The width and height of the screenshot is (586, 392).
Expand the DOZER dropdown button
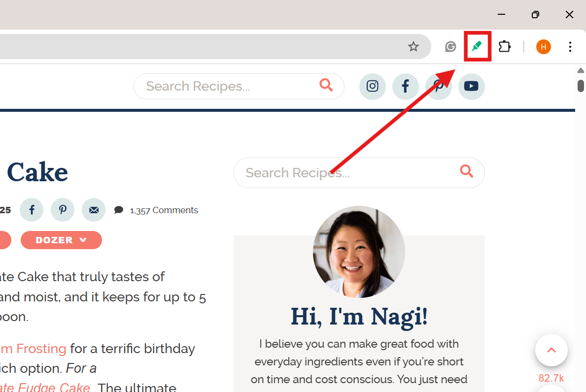click(61, 240)
